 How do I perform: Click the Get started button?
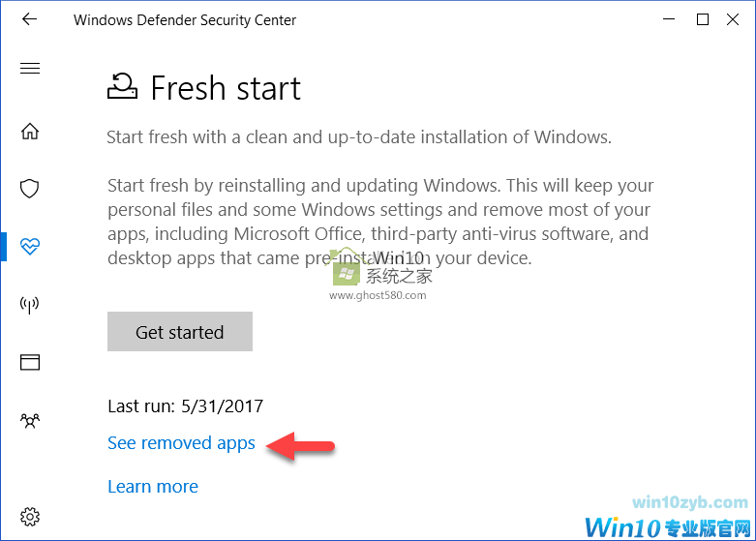[179, 332]
